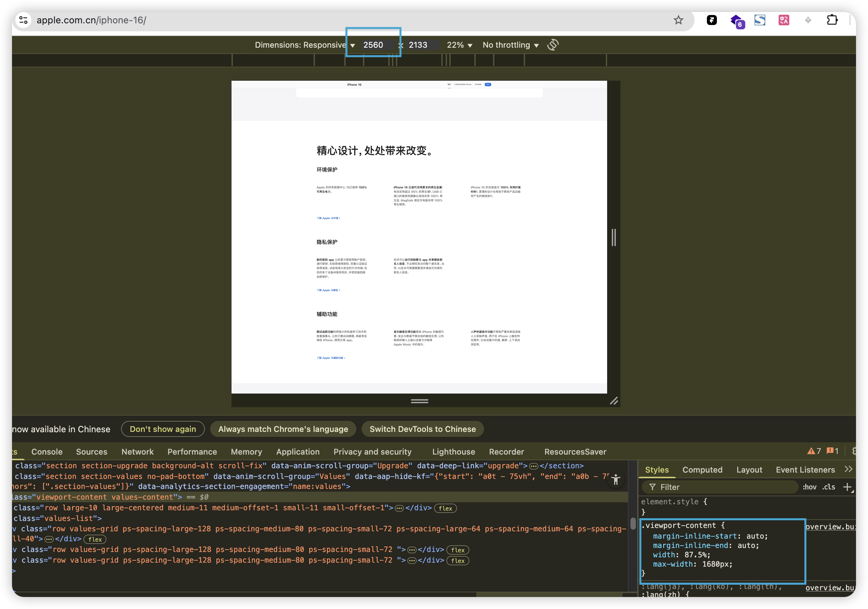Click the rotate device orientation icon

(x=553, y=45)
